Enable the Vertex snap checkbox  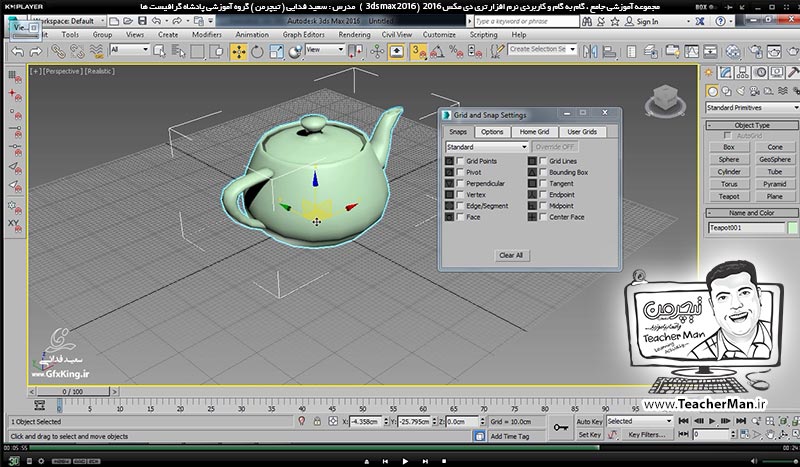coord(460,194)
